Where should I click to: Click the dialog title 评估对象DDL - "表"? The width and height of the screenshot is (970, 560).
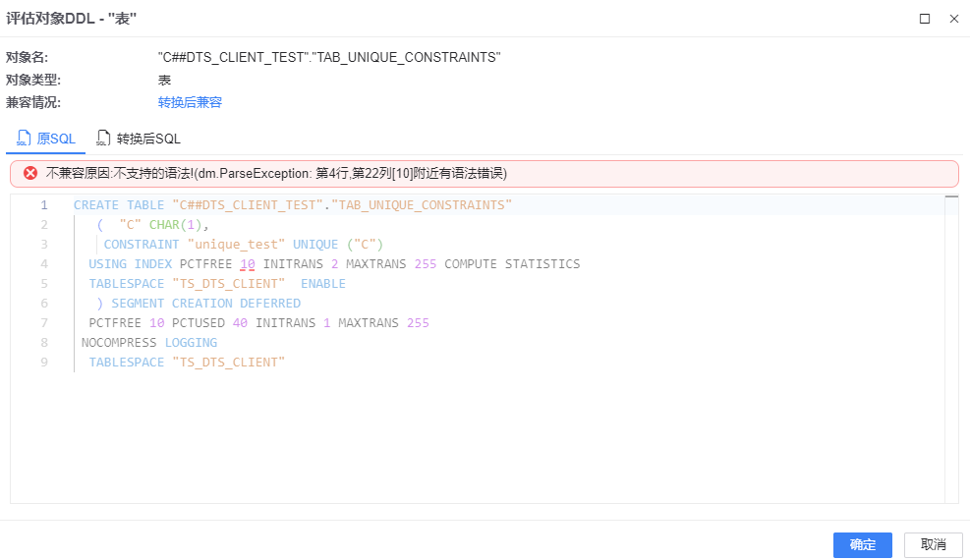point(71,19)
